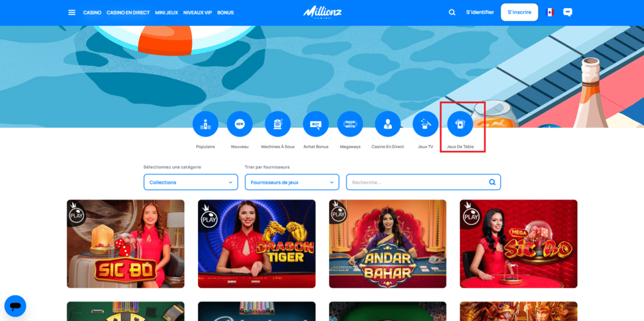Click the S'inscrire register button
This screenshot has height=321, width=644.
click(x=519, y=13)
